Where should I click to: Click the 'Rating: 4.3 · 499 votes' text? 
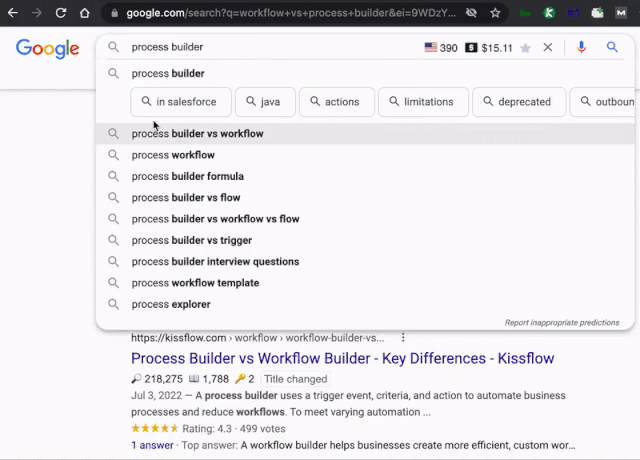tap(233, 429)
